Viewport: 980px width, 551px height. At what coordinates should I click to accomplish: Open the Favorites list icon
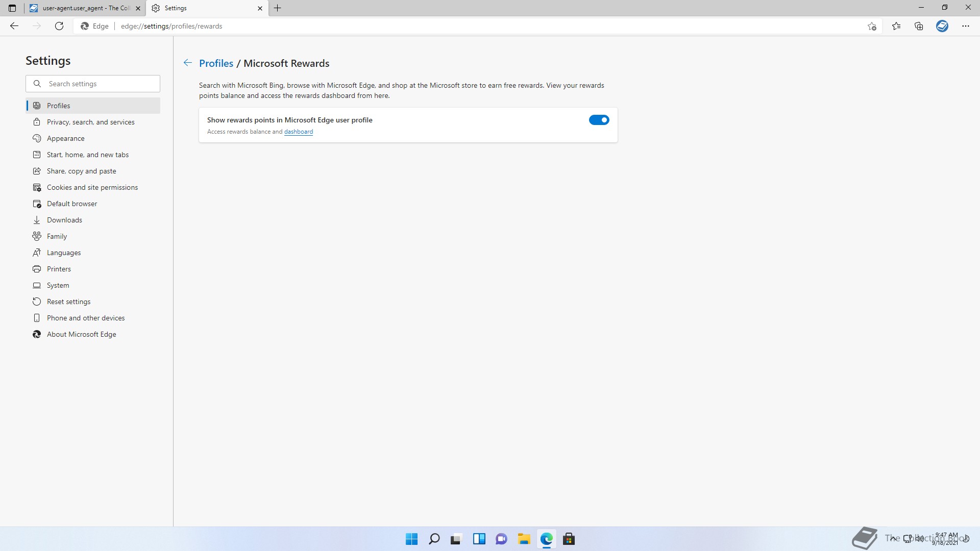(896, 26)
